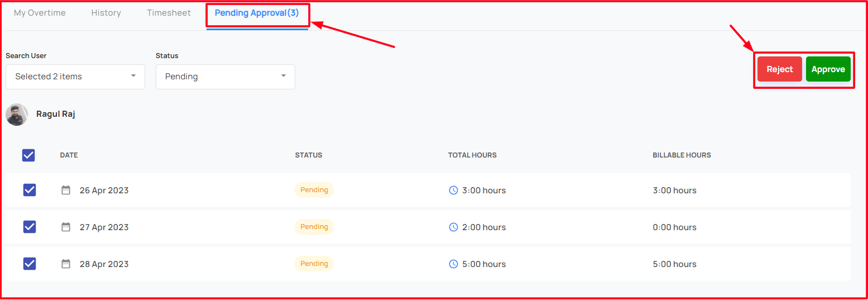This screenshot has width=868, height=300.
Task: Click the 28 Apr 2023 date text
Action: pos(104,264)
